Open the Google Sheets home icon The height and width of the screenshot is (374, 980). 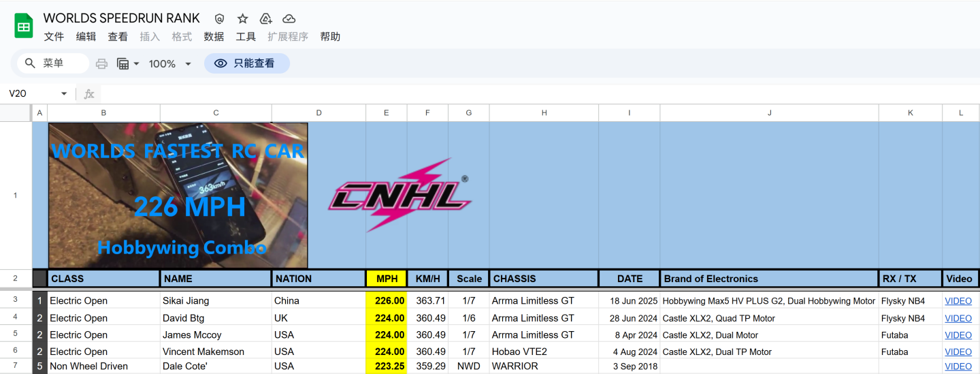pyautogui.click(x=24, y=27)
